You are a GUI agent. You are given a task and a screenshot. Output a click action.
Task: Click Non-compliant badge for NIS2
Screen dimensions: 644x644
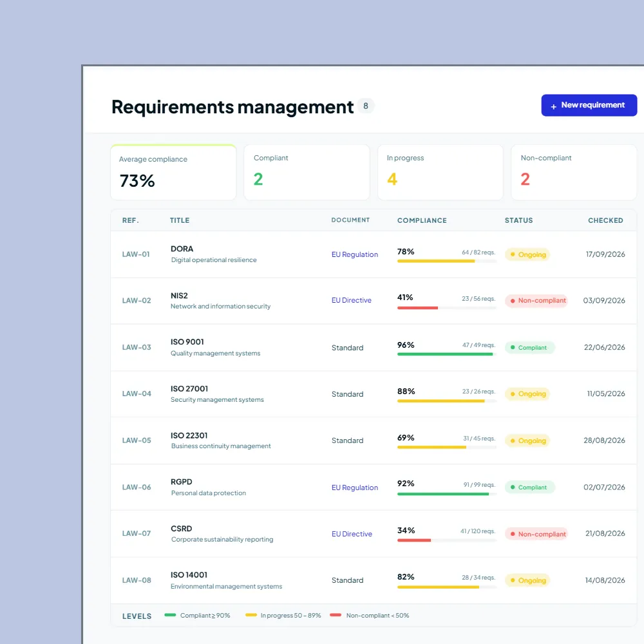pyautogui.click(x=536, y=301)
